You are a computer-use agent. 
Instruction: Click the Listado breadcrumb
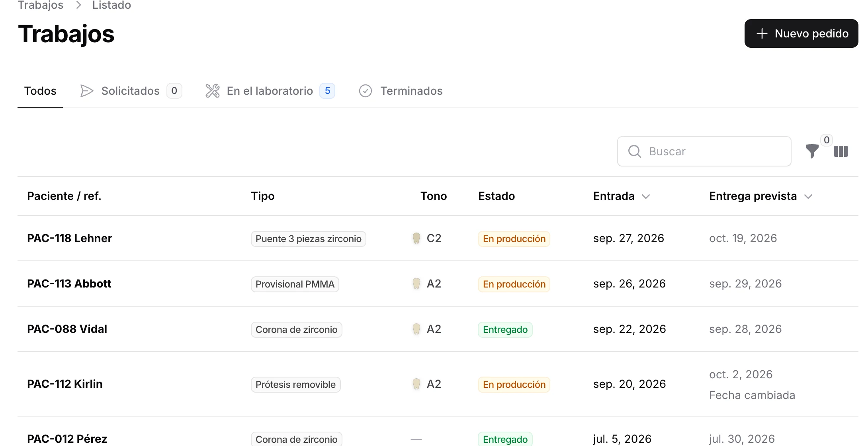[x=111, y=5]
